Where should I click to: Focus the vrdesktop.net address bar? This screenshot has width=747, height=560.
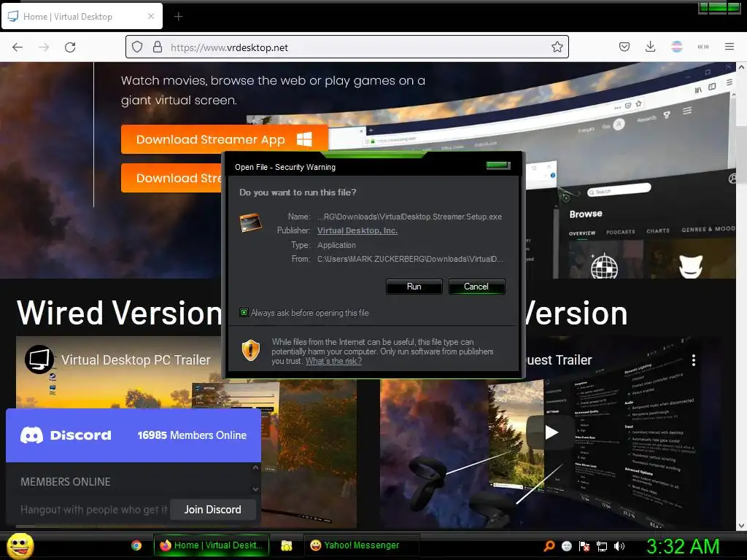[x=347, y=47]
